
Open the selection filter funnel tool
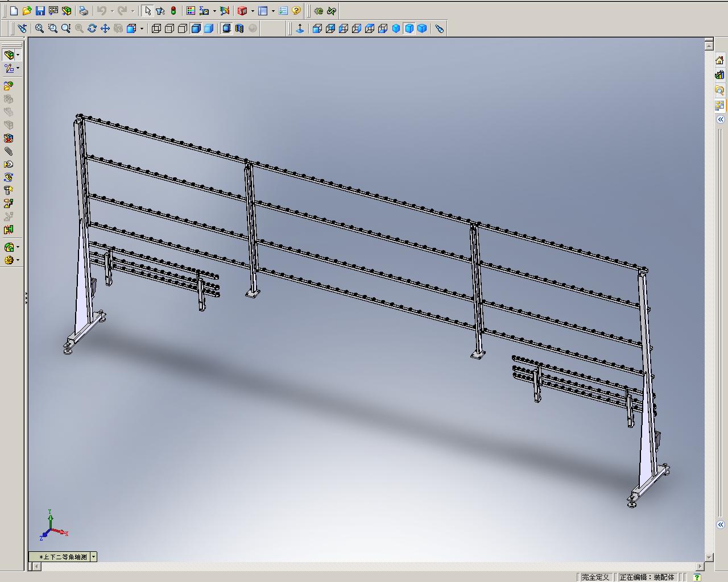click(160, 11)
